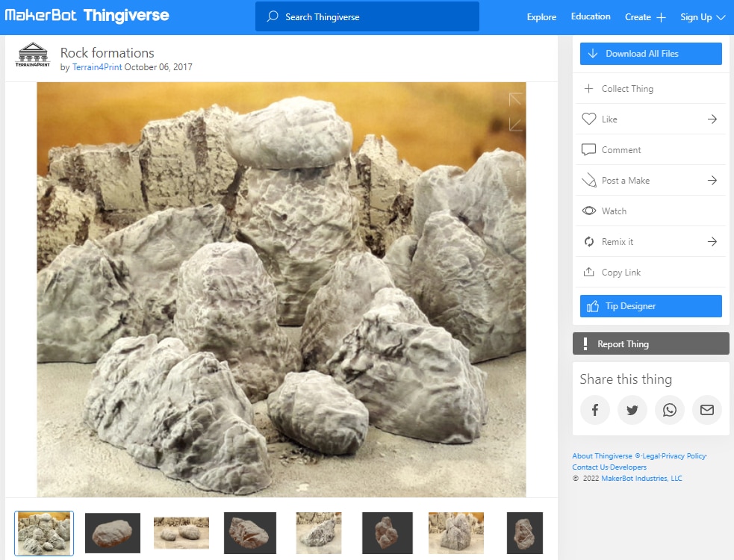Toggle Collect Thing
The height and width of the screenshot is (560, 734).
tap(590, 88)
